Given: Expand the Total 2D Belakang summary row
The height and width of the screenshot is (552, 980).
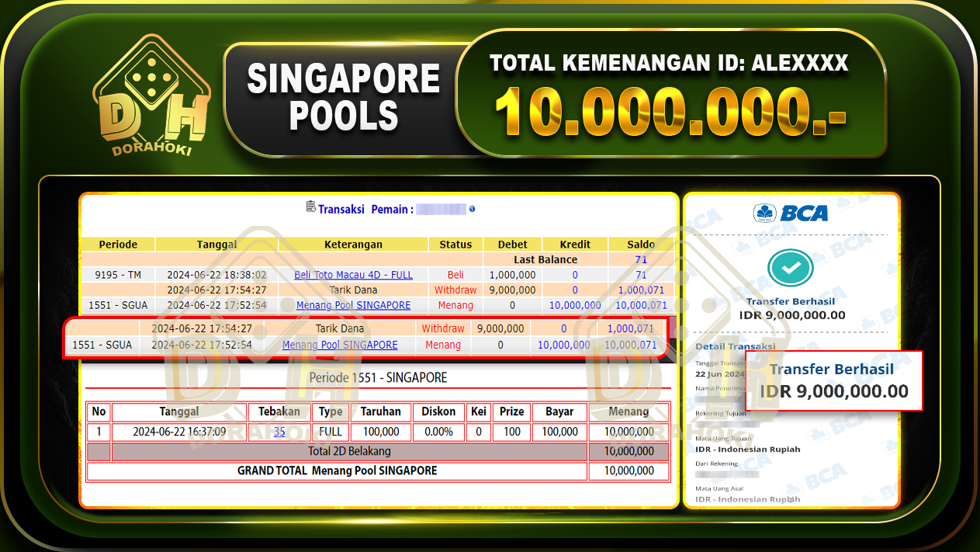Looking at the screenshot, I should coord(351,451).
